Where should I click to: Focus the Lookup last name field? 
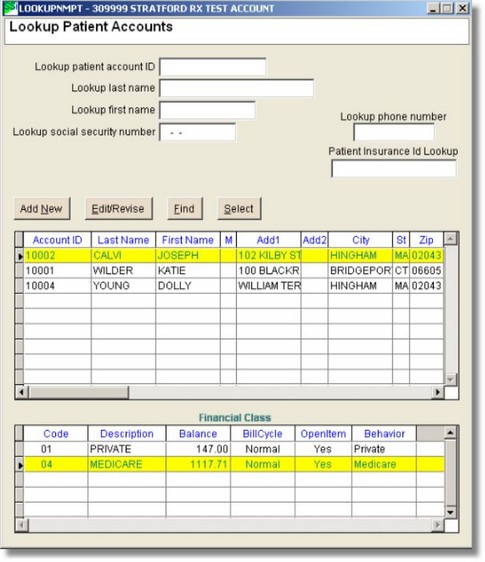237,88
